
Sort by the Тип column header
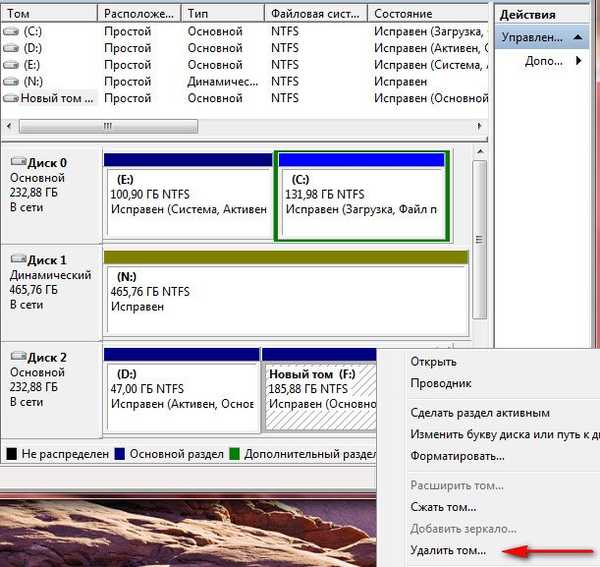pos(223,14)
